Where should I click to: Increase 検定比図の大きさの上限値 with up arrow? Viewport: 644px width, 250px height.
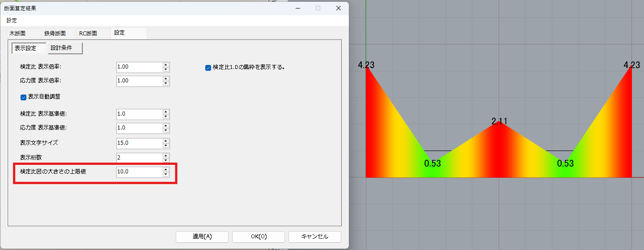pos(166,169)
